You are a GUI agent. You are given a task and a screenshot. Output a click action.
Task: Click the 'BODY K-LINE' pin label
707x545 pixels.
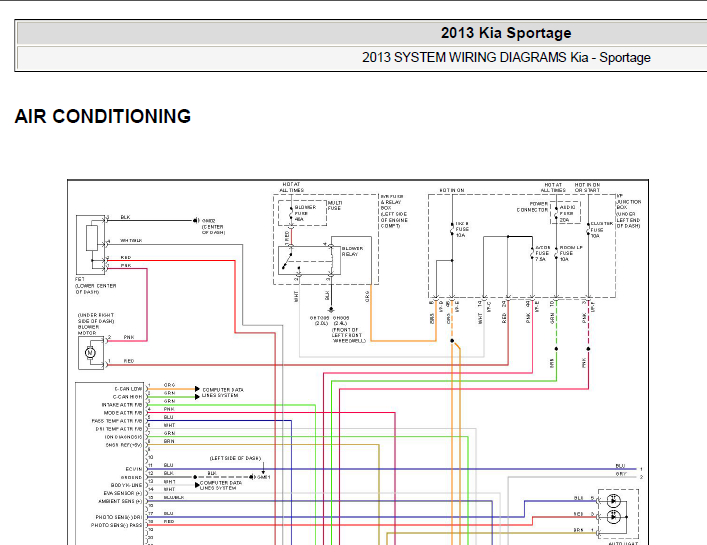click(127, 485)
